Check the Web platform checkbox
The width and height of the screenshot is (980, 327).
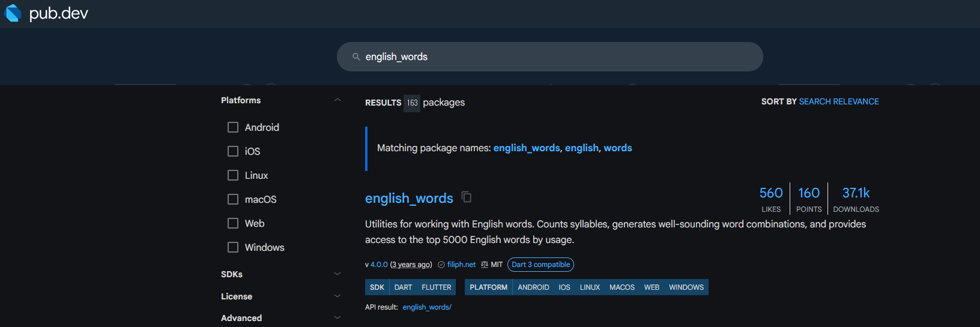pos(233,223)
